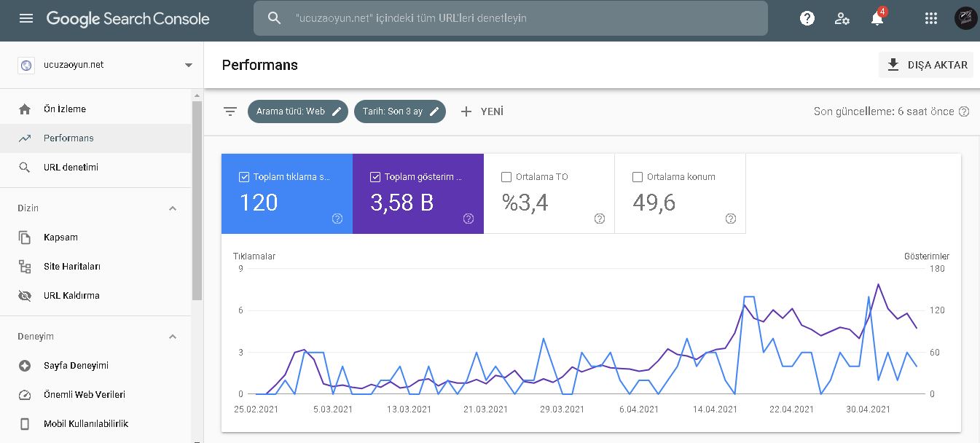Click the URL inspection search field
This screenshot has width=980, height=443.
point(511,18)
